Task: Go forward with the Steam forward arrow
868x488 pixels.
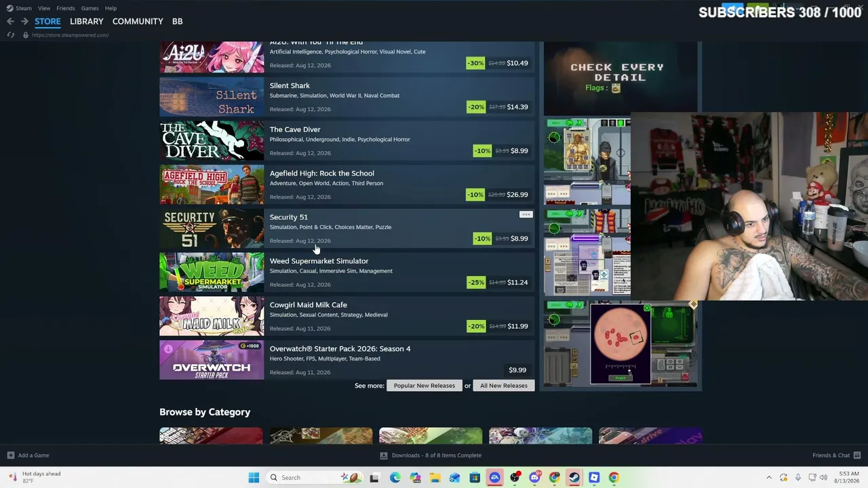Action: 24,22
